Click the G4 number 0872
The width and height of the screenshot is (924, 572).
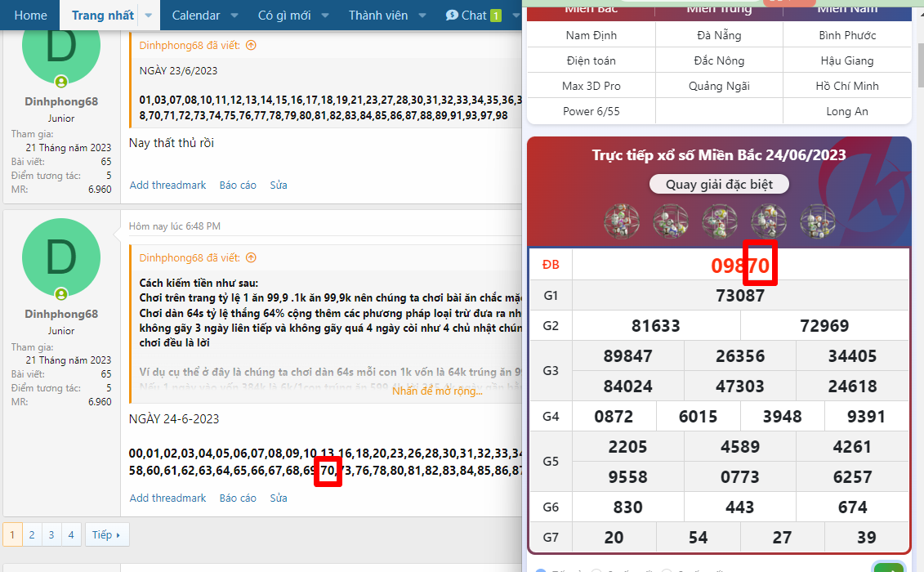614,416
